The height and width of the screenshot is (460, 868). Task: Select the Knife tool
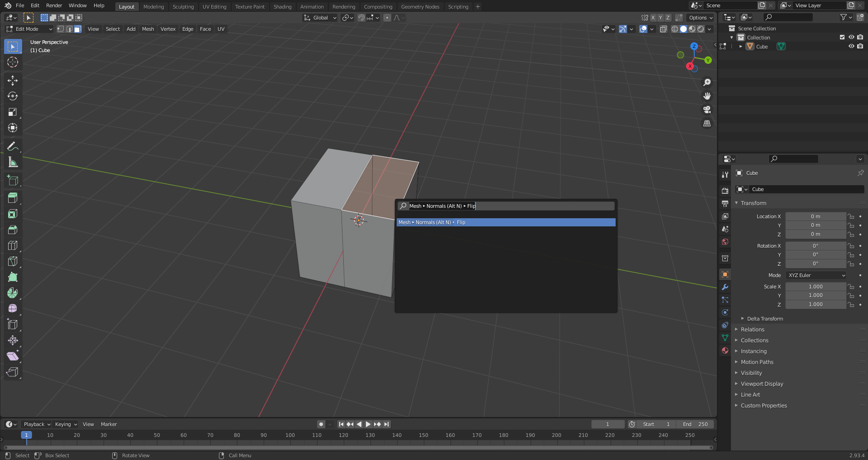pos(13,261)
